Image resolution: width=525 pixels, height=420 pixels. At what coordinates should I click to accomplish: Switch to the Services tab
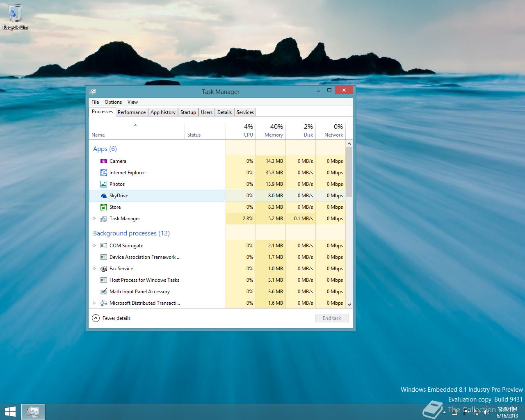tap(245, 112)
